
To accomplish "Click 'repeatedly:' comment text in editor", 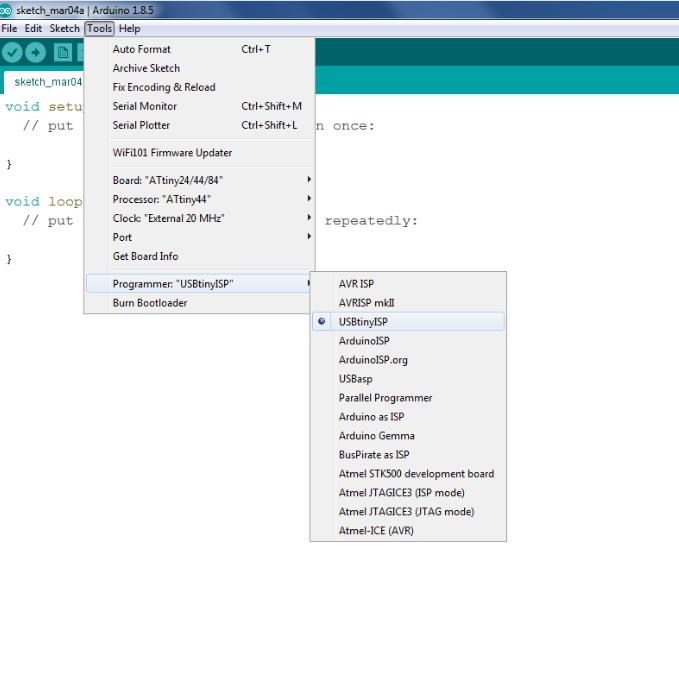I will pyautogui.click(x=371, y=221).
